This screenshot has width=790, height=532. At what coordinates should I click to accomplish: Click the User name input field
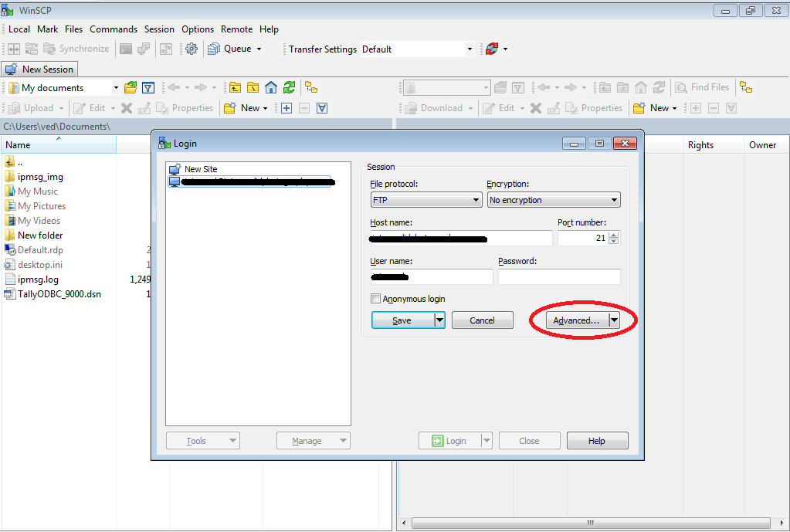coord(432,276)
